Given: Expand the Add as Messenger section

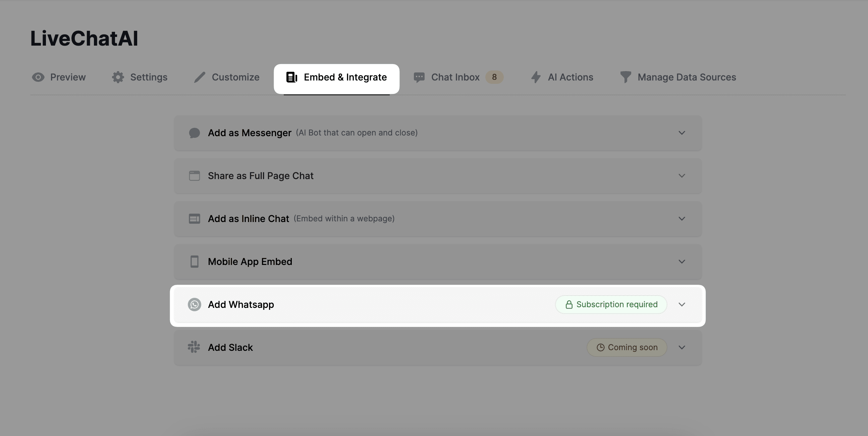Looking at the screenshot, I should click(x=682, y=133).
